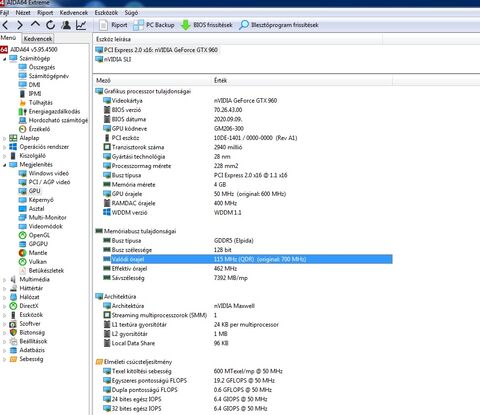Select Képernyő in the tree
The width and height of the screenshot is (480, 415).
(x=36, y=200)
